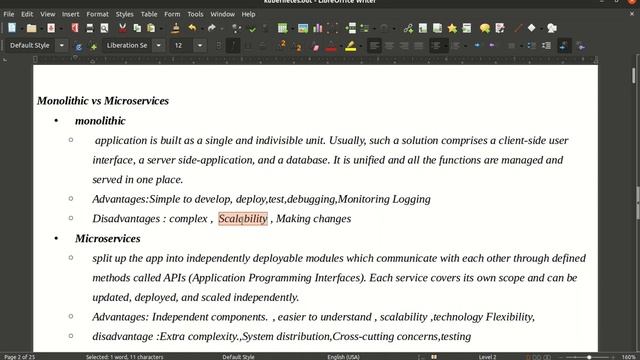This screenshot has width=640, height=360.
Task: Expand the Font Size dropdown
Action: point(200,45)
